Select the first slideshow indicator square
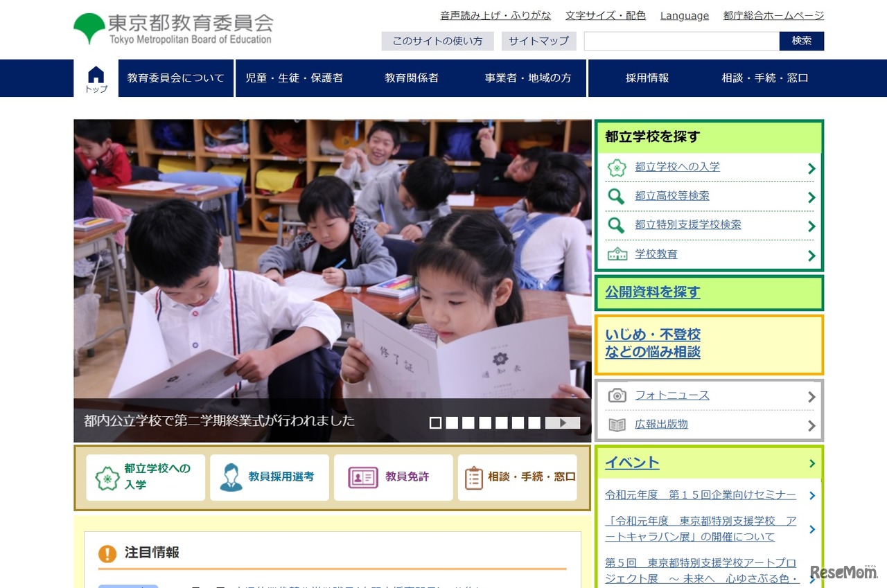The width and height of the screenshot is (887, 588). (x=435, y=422)
